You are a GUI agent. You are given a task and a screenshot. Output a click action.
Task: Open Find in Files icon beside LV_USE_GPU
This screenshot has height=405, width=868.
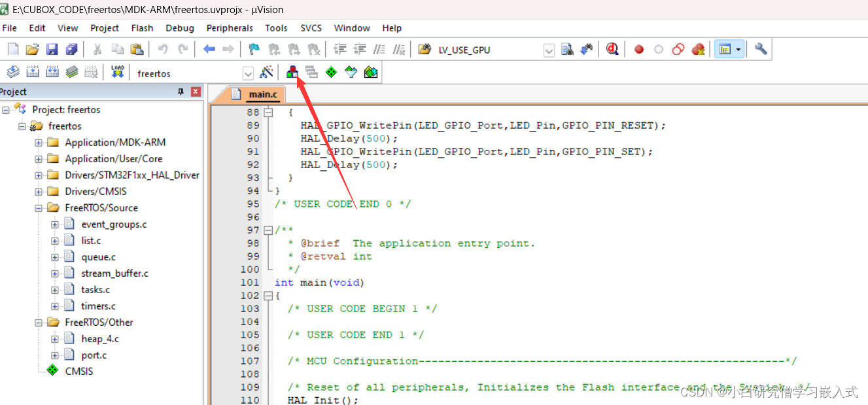(424, 49)
